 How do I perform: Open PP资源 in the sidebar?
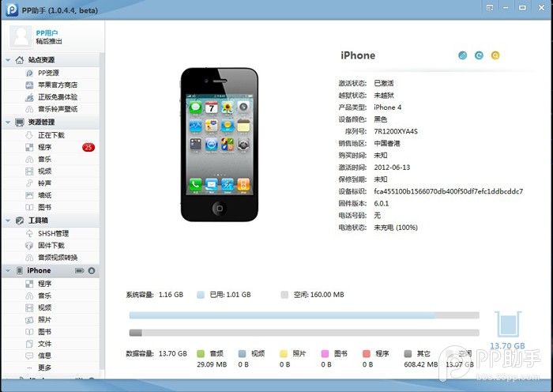point(50,73)
